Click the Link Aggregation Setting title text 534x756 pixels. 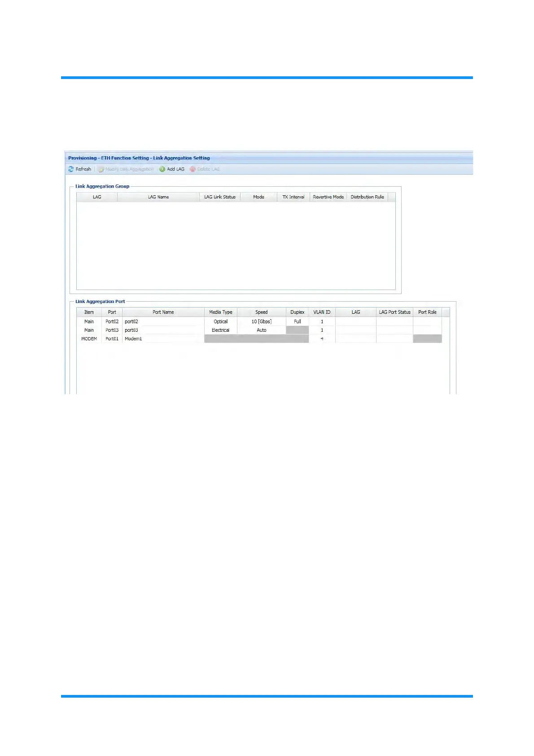tap(181, 158)
